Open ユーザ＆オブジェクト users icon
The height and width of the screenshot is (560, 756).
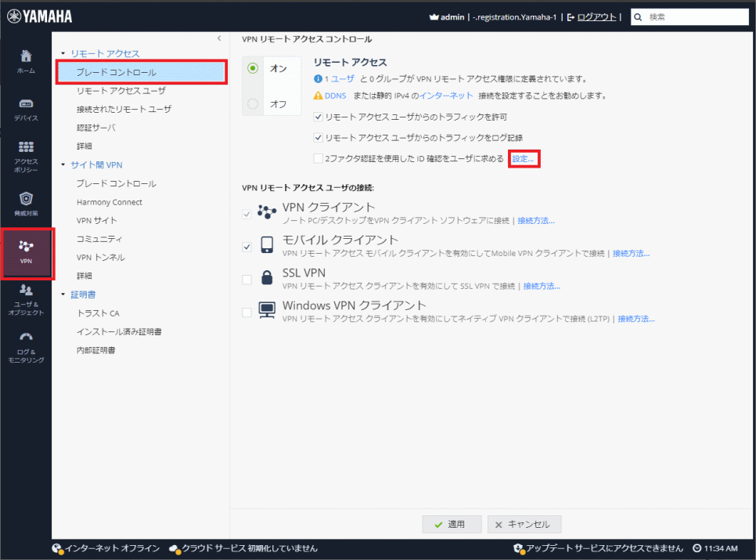(26, 291)
